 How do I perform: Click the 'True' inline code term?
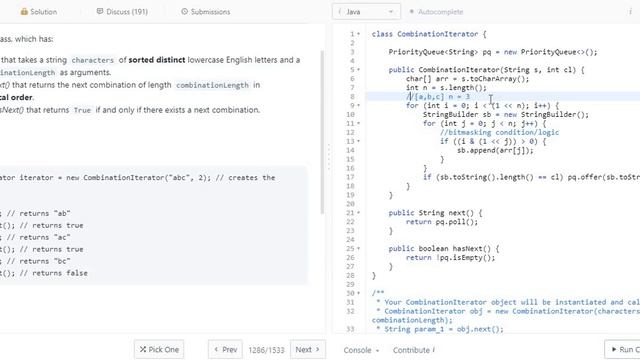pos(82,110)
